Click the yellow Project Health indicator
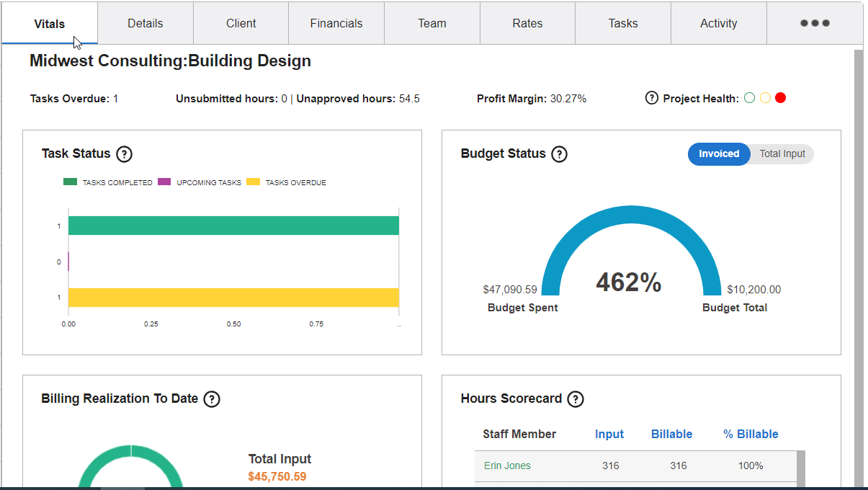Viewport: 868px width, 490px height. [765, 97]
